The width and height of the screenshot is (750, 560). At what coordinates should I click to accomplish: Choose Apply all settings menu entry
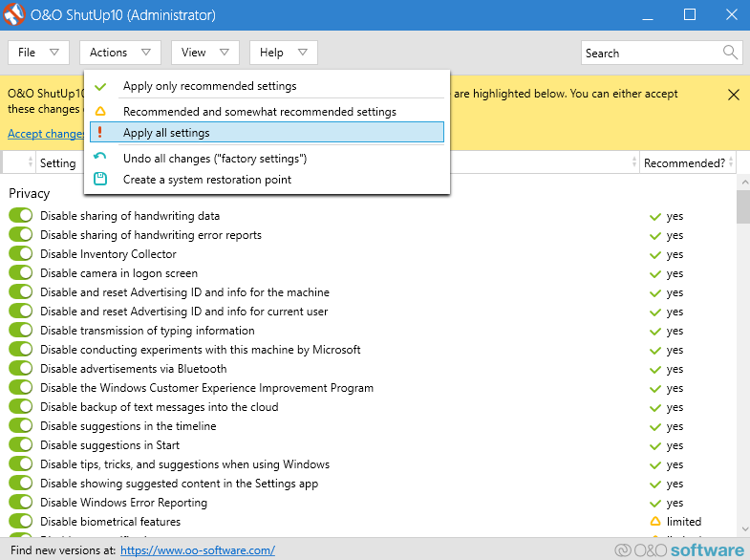click(x=267, y=133)
